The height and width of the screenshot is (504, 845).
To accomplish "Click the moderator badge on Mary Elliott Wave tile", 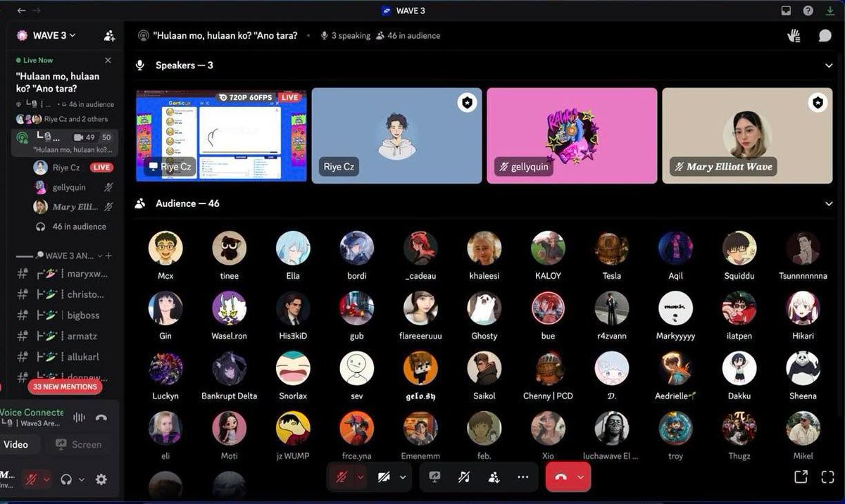I will point(817,103).
